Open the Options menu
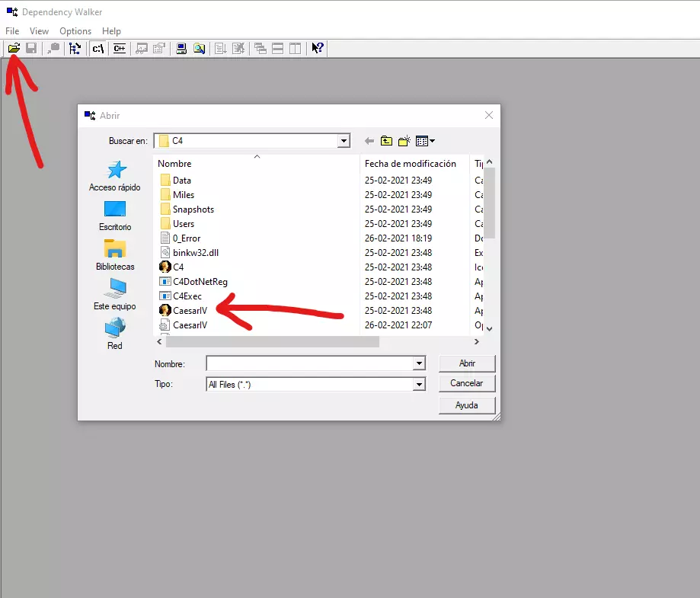The image size is (700, 598). tap(75, 30)
